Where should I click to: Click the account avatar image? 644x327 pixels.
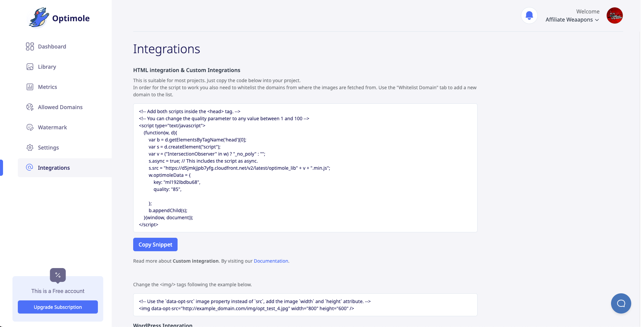tap(615, 15)
